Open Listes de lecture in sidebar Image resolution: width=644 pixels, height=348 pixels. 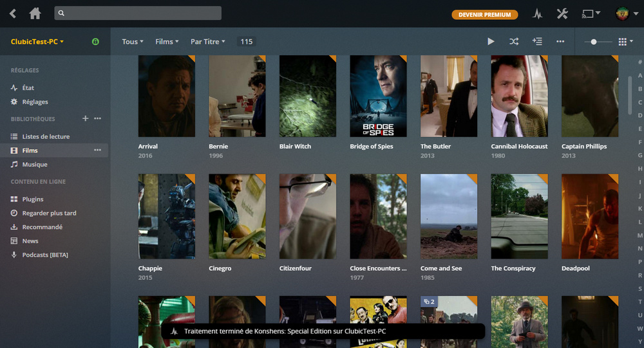coord(46,136)
